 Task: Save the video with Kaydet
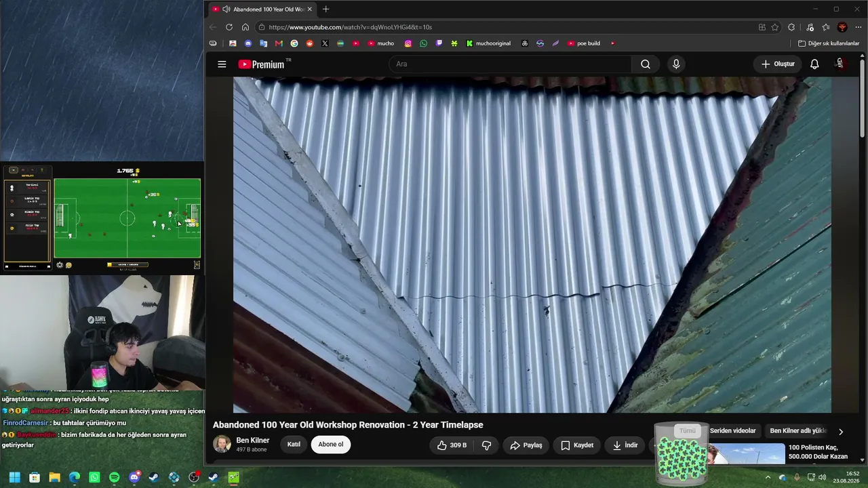(577, 445)
